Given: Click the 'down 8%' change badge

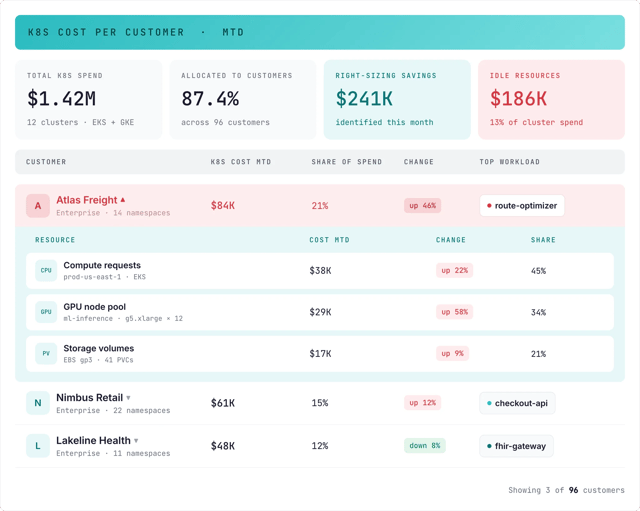Looking at the screenshot, I should tap(424, 446).
